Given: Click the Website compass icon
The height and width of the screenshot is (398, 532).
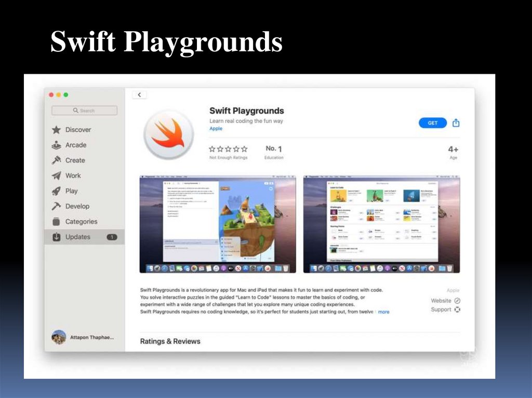Looking at the screenshot, I should coord(457,300).
